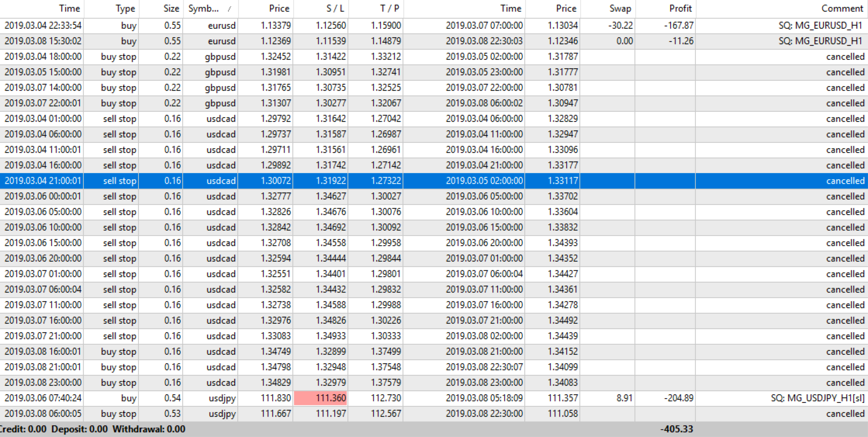Select eurusd buy with profit -167.87
Screen dimensions: 868x437
678,26
